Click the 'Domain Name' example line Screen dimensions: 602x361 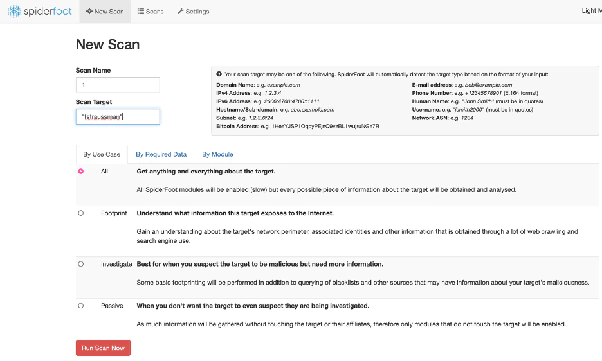tap(258, 85)
